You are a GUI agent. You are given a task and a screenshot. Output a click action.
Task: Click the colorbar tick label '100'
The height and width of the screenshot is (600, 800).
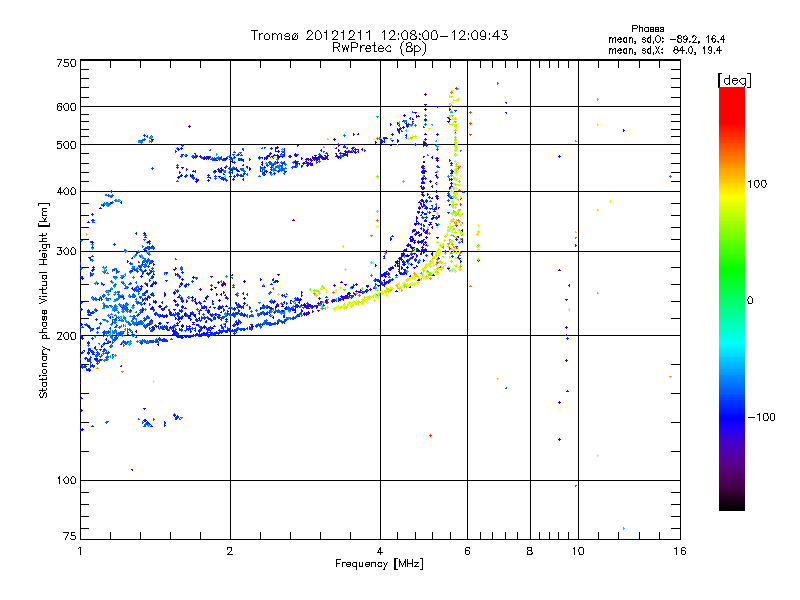757,184
